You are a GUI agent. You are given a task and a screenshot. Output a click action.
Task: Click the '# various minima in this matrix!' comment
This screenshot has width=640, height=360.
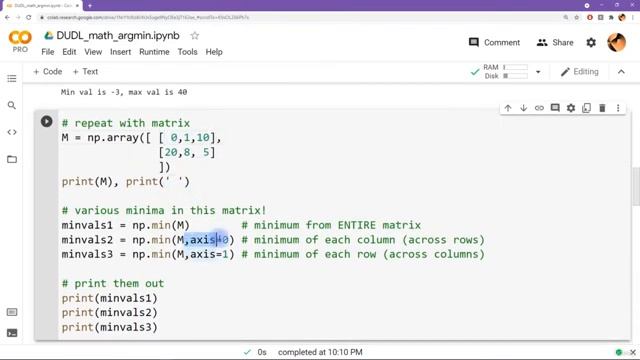164,211
